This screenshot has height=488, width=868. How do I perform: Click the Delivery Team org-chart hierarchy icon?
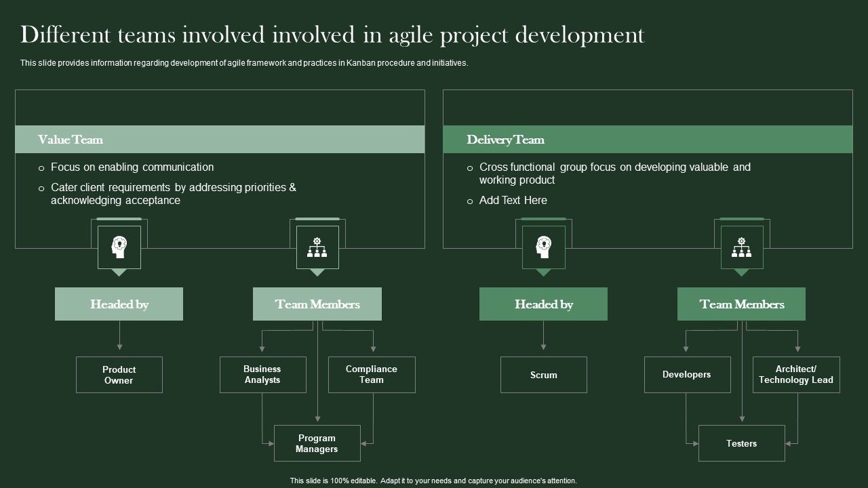(x=741, y=247)
